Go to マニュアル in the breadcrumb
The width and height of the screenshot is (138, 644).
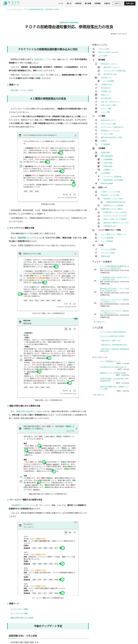[x=18, y=9]
